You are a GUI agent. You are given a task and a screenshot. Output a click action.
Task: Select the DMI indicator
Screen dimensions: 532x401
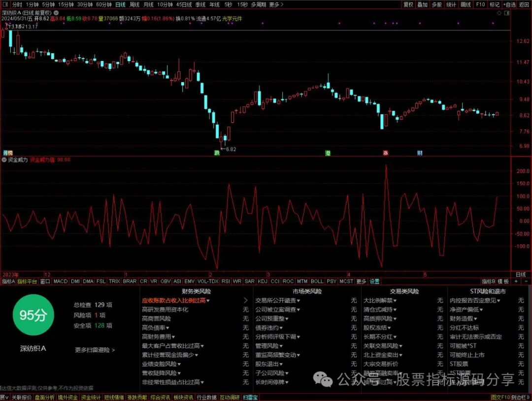[x=75, y=281]
